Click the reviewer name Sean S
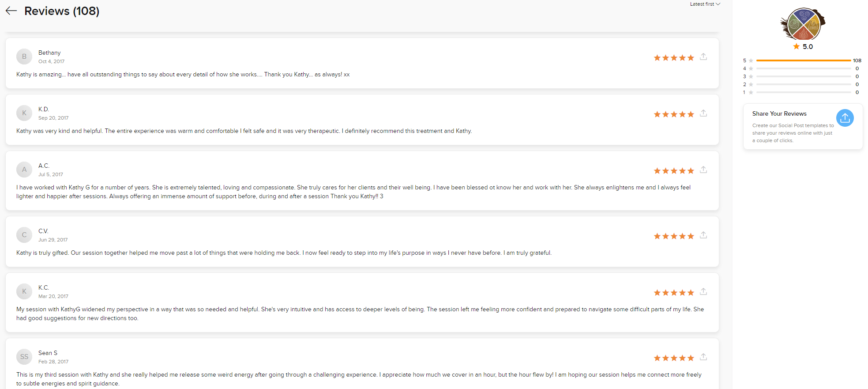Screen dimensions: 868x389 point(48,353)
